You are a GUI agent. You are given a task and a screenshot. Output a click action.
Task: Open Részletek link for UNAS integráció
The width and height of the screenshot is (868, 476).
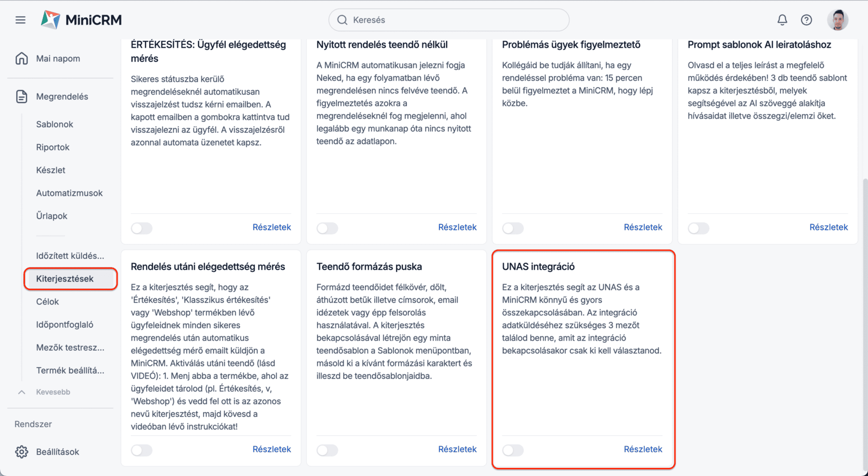point(643,449)
